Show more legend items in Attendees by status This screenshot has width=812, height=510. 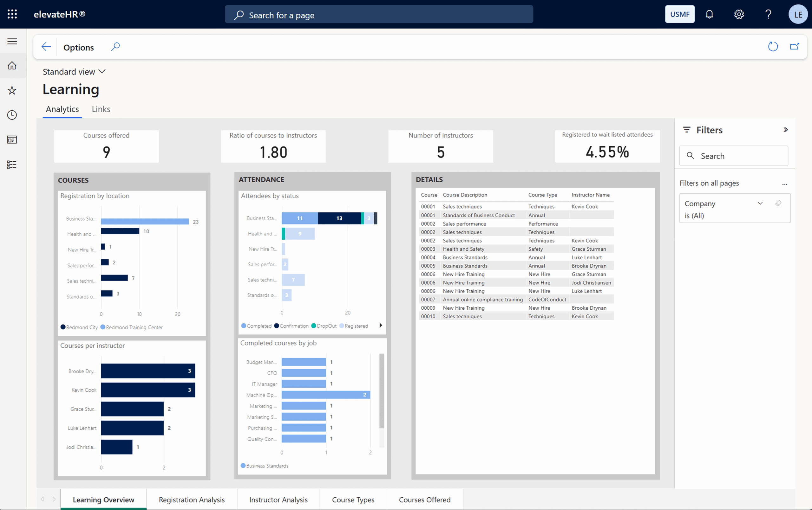(x=381, y=325)
